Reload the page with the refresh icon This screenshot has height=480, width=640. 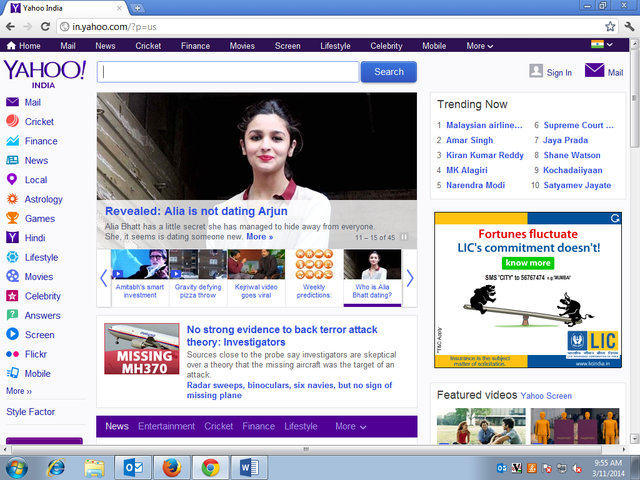pos(45,27)
